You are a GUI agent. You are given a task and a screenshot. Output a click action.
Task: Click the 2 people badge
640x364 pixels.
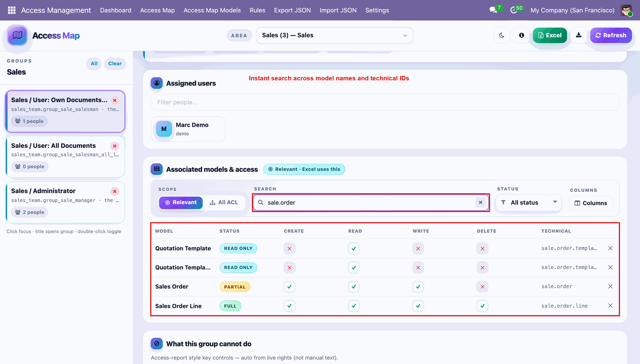[x=30, y=212]
